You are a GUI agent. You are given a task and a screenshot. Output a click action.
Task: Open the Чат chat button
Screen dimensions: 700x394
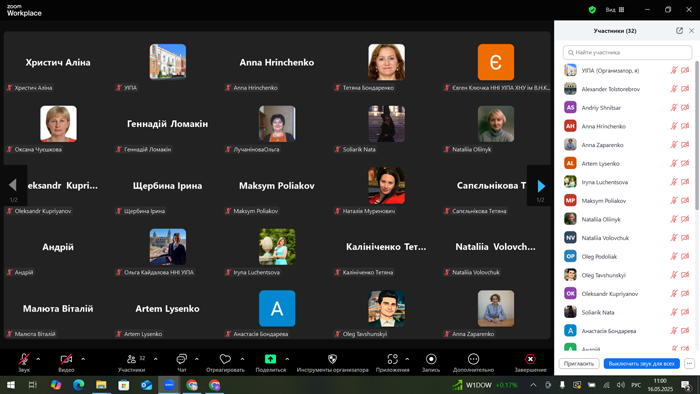click(182, 362)
